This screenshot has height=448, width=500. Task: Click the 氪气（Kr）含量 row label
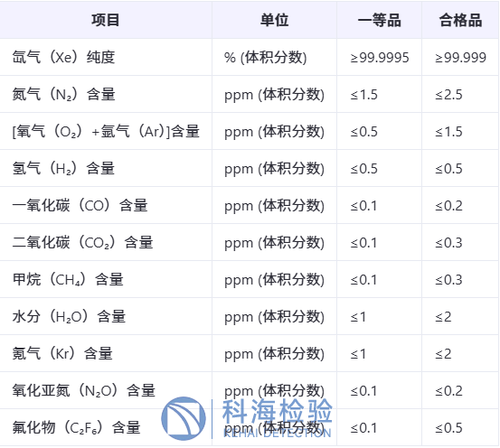(62, 354)
